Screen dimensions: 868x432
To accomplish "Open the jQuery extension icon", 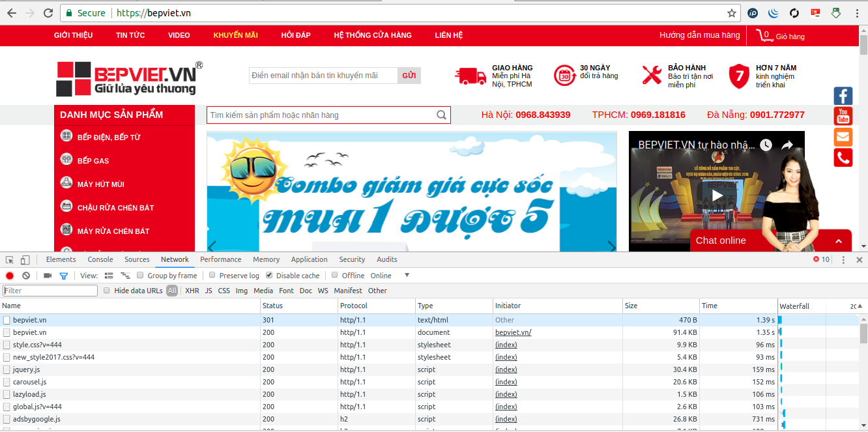I will (774, 13).
